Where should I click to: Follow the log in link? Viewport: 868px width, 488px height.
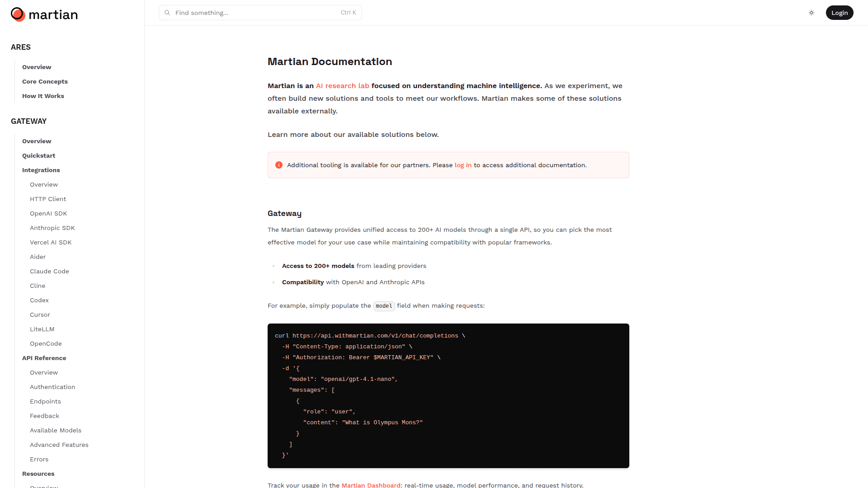tap(463, 165)
